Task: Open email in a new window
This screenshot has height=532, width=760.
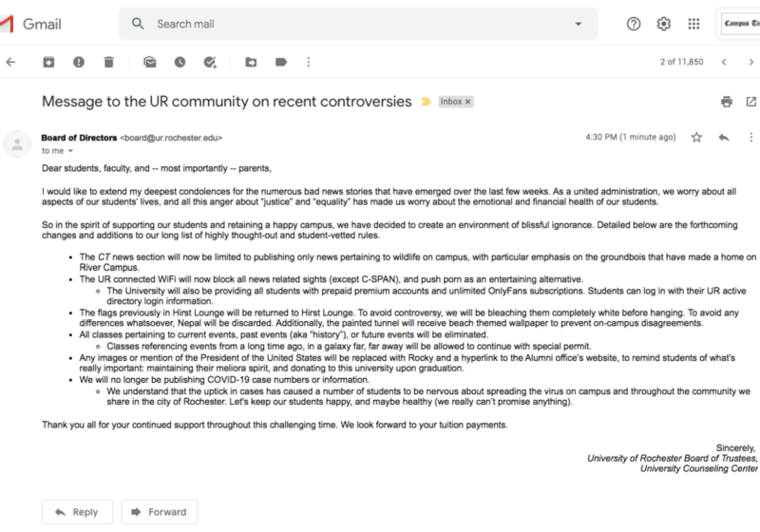Action: pos(750,102)
